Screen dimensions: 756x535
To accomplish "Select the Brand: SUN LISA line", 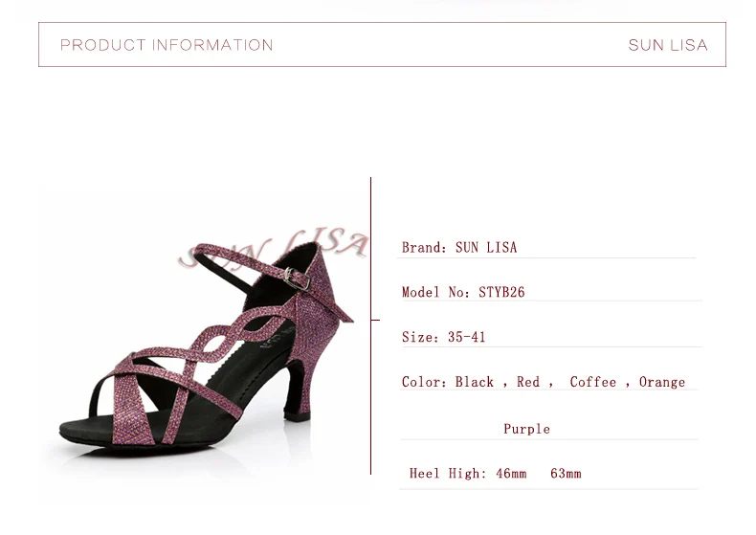I will coord(459,248).
